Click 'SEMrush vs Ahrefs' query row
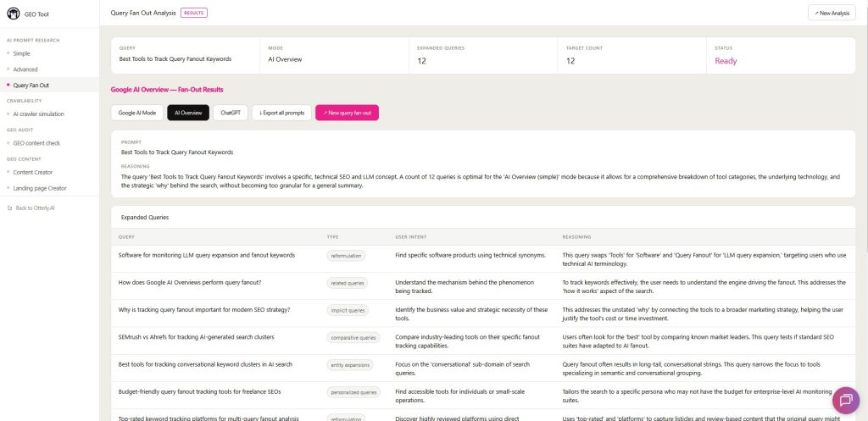This screenshot has height=421, width=868. 482,341
